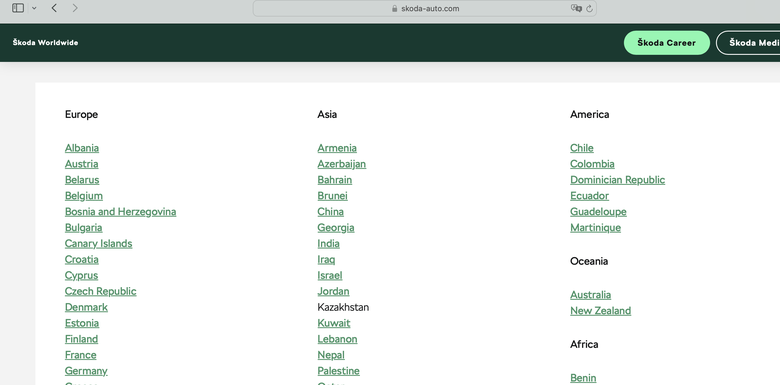Viewport: 780px width, 385px height.
Task: Open the Armenia link
Action: pos(337,148)
